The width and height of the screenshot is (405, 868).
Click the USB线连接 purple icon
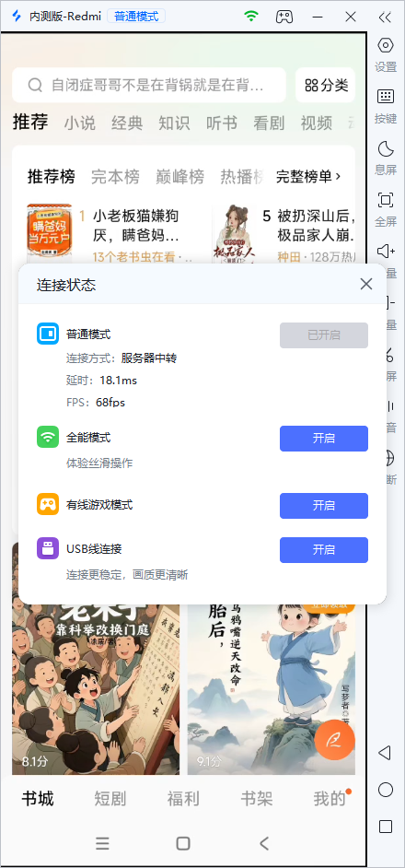pyautogui.click(x=48, y=548)
